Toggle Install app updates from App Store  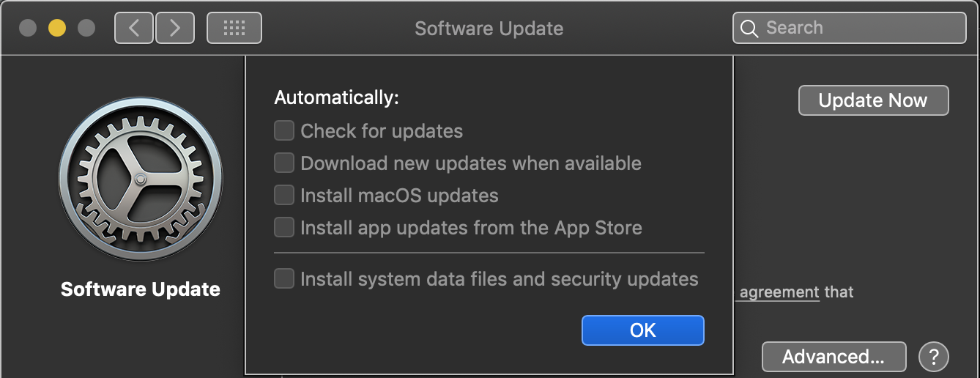tap(284, 227)
